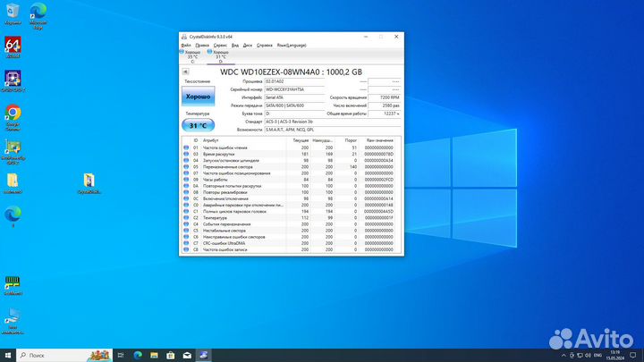Click the 2580 power-on count value

384,105
